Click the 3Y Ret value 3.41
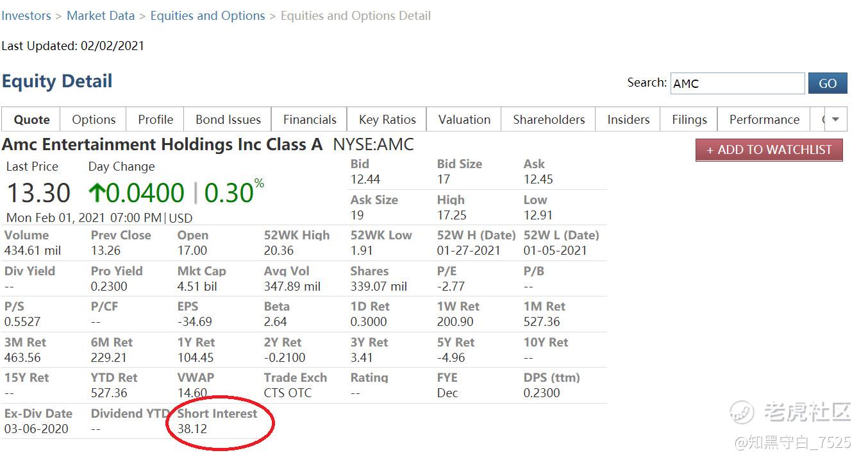868x462 pixels. tap(362, 358)
